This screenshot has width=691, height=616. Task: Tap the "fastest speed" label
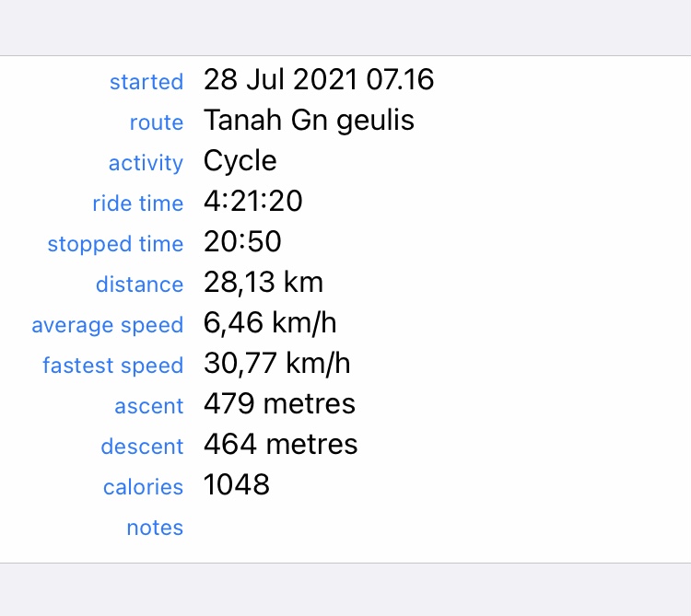(x=112, y=366)
